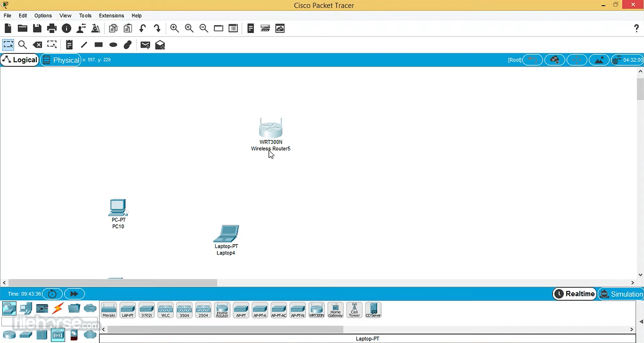The height and width of the screenshot is (343, 644).
Task: Open the question mark help icon
Action: coord(636,28)
